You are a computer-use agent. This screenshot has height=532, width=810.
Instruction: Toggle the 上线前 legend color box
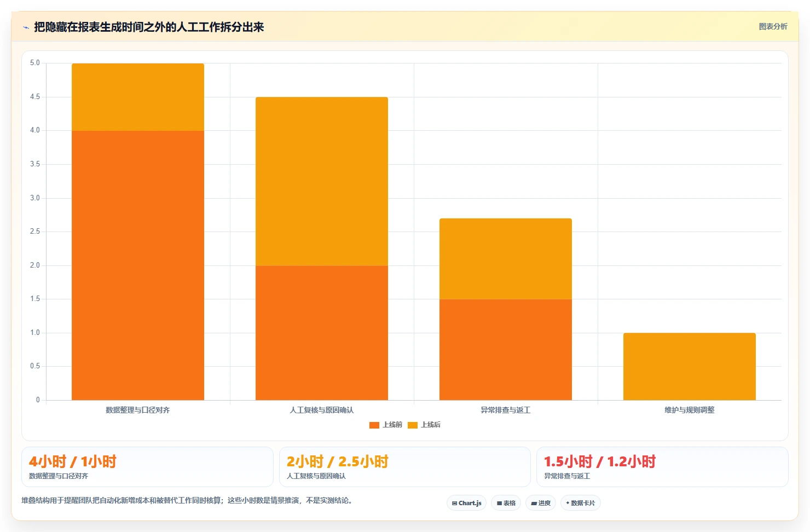(374, 425)
